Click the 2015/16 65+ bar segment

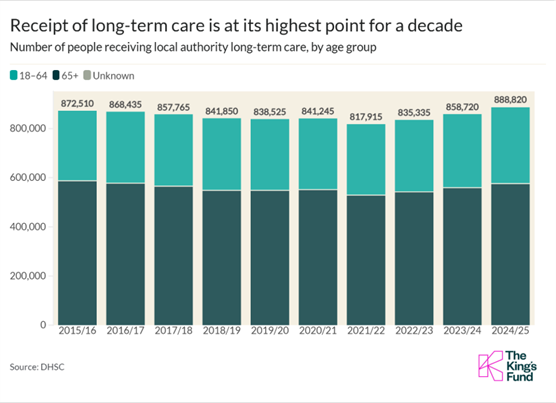point(77,253)
